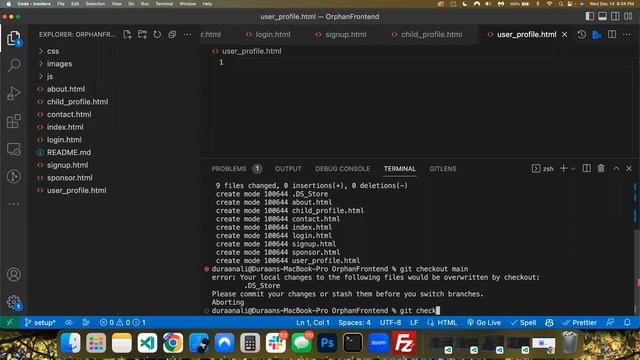This screenshot has width=640, height=360.
Task: Open the DEBUG CONSOLE panel tab
Action: click(x=342, y=169)
